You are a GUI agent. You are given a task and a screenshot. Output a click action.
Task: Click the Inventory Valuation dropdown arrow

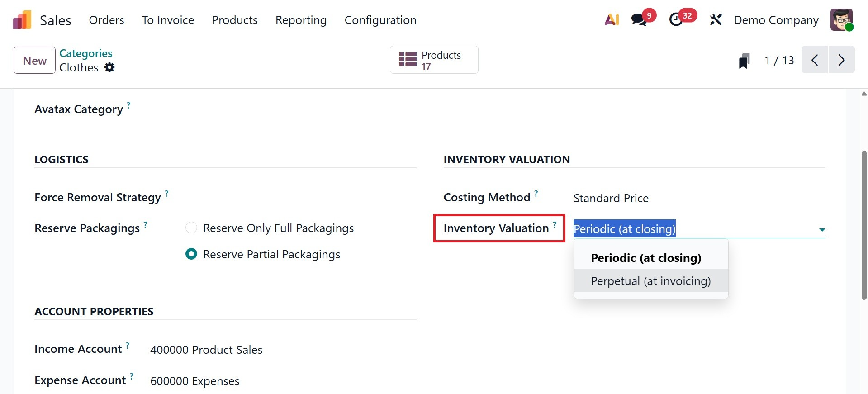pyautogui.click(x=822, y=230)
